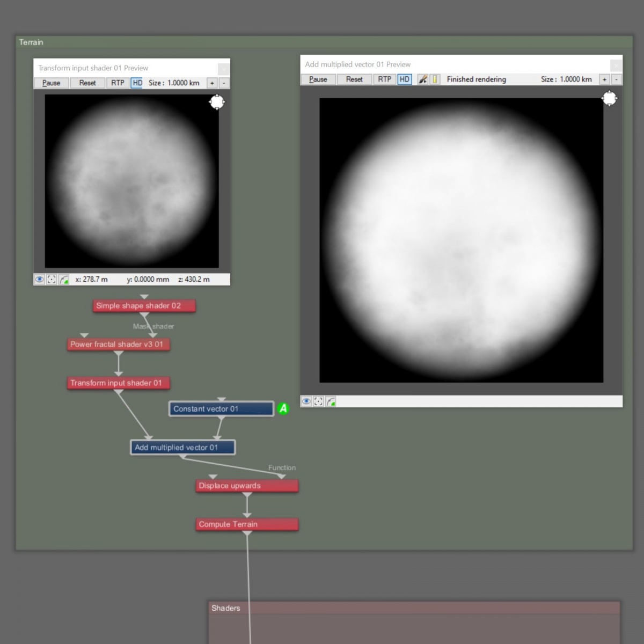
Task: Click the frame-view icon in left preview footer
Action: tap(52, 279)
